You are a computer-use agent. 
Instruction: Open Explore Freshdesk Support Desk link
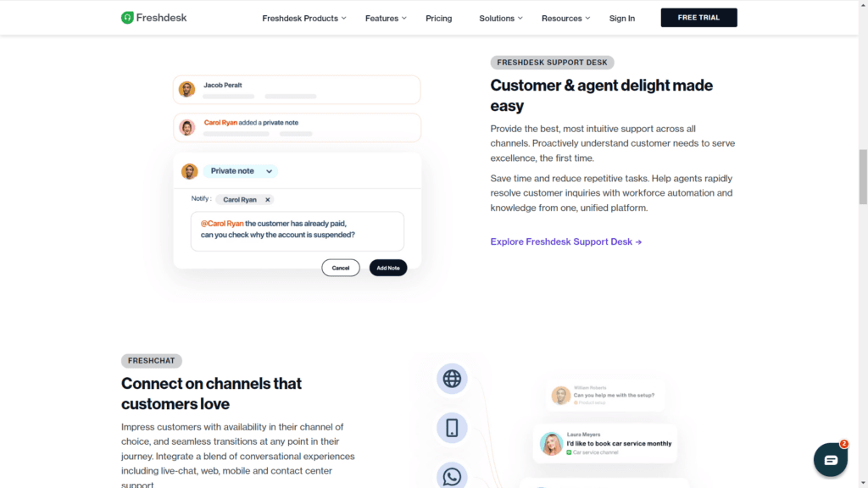coord(565,241)
